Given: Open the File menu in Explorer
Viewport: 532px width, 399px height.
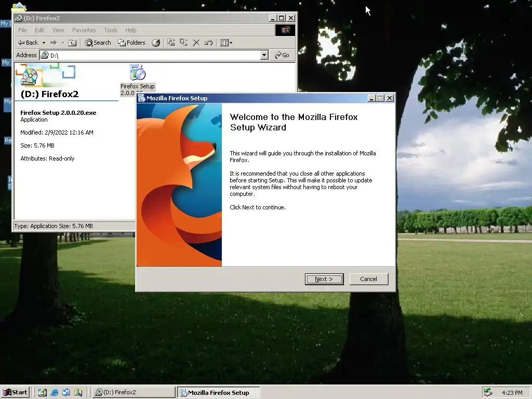Looking at the screenshot, I should pyautogui.click(x=22, y=30).
